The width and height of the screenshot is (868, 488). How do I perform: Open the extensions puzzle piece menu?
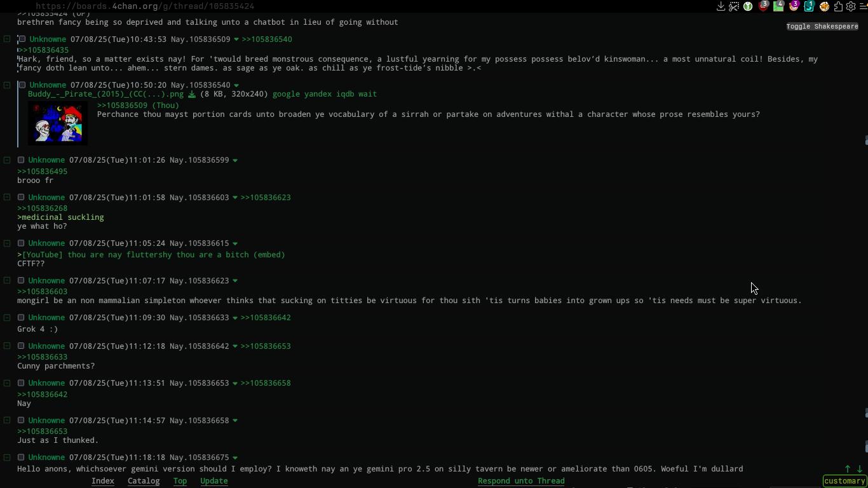coord(838,6)
